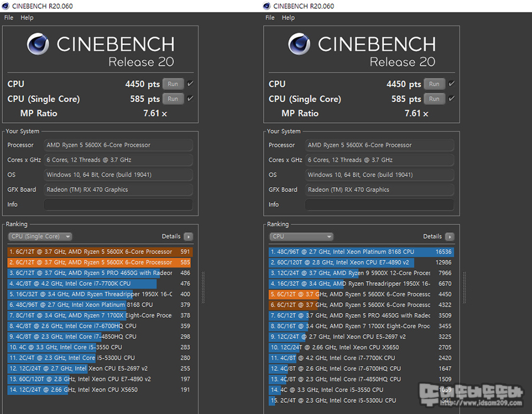Select Threadripper 1950X multi-core row 6670
This screenshot has width=532, height=414.
click(x=361, y=283)
